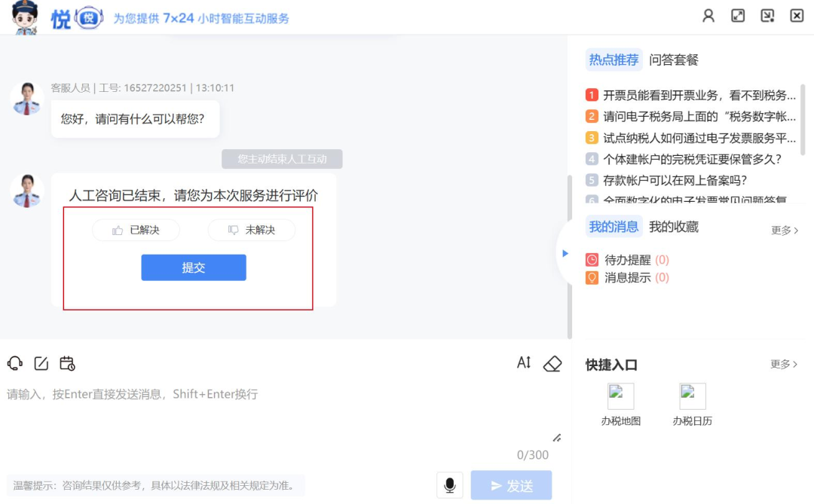The image size is (814, 504).
Task: Click agent avatar next to greeting message
Action: [27, 98]
